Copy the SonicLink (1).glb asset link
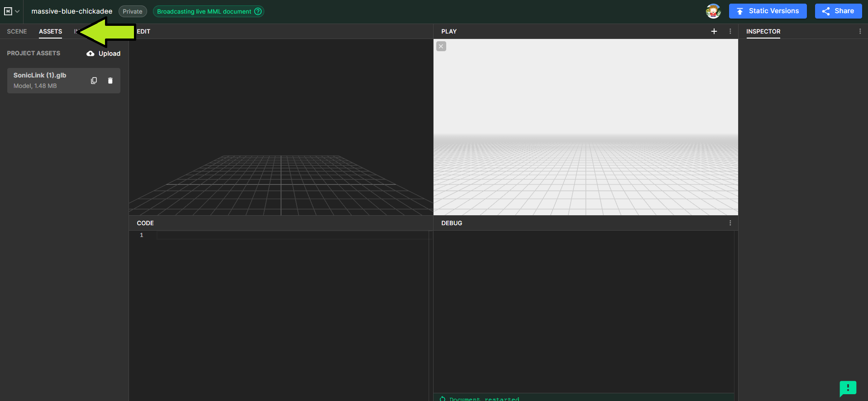Viewport: 868px width, 401px height. pyautogui.click(x=94, y=81)
